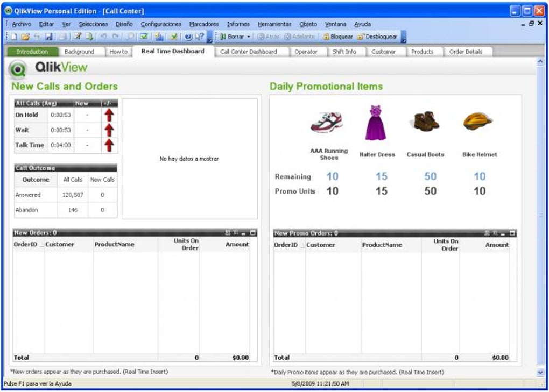Expand the navigation toolbar options chevron
The height and width of the screenshot is (392, 549).
point(403,37)
